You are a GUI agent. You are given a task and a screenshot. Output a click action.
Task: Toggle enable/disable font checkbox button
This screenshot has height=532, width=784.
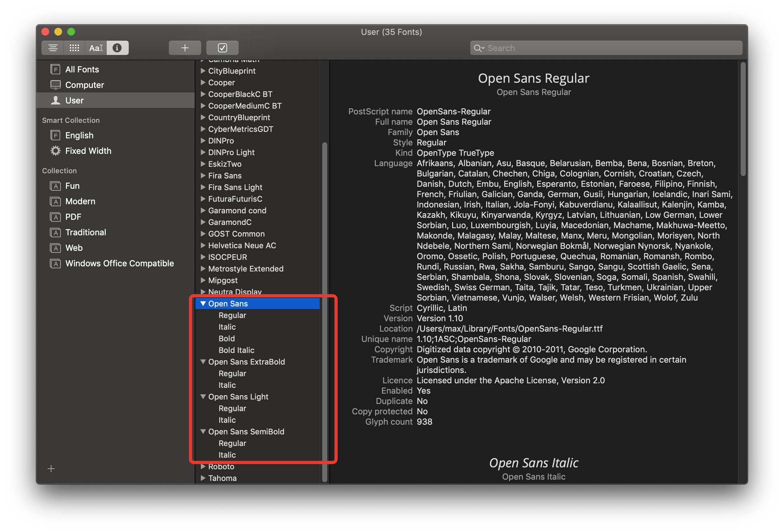coord(222,48)
